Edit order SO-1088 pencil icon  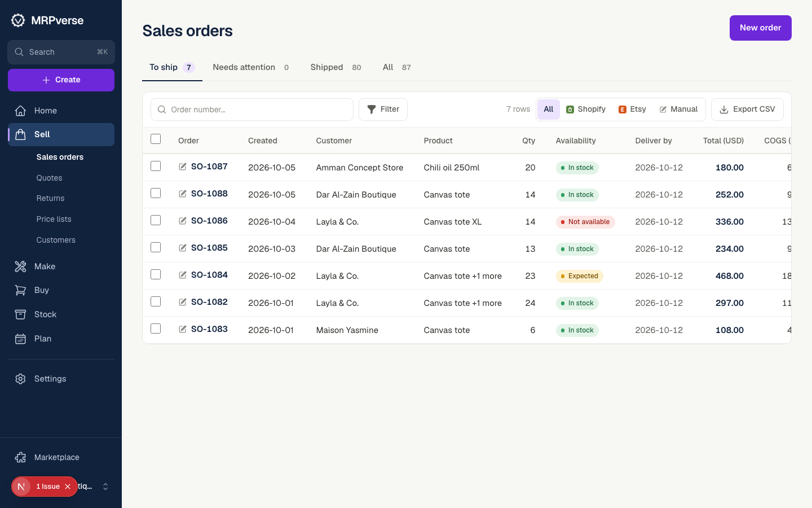point(183,194)
